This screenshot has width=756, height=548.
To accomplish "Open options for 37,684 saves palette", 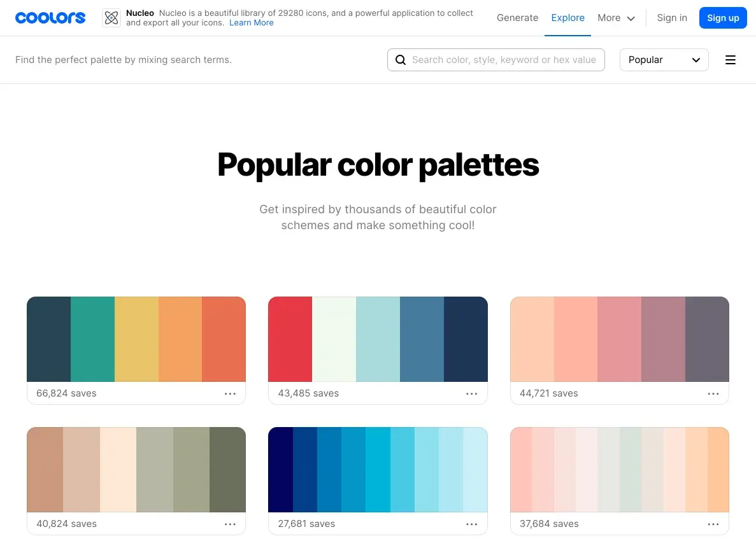I will [x=713, y=524].
